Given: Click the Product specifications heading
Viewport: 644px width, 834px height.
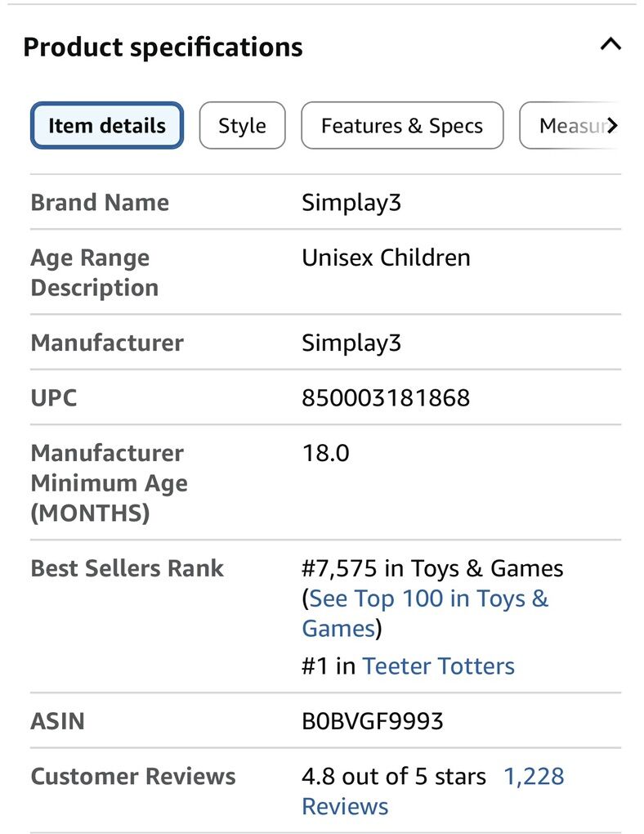Looking at the screenshot, I should (163, 47).
